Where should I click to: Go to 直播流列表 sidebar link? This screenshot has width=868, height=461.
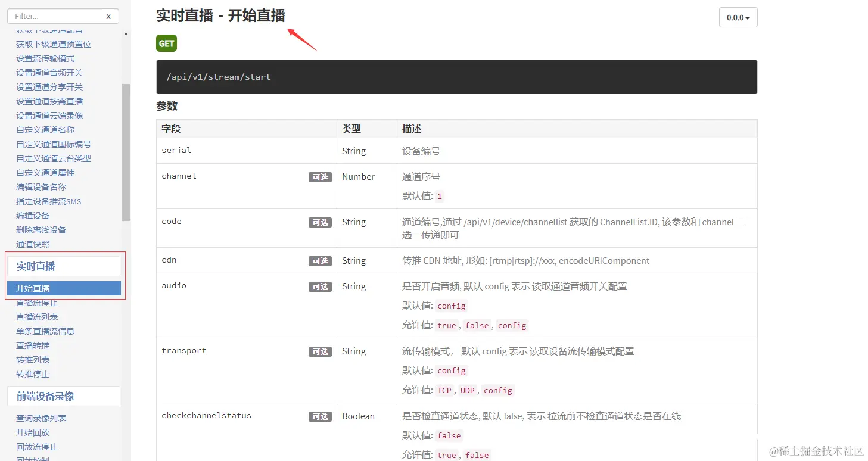pos(37,317)
